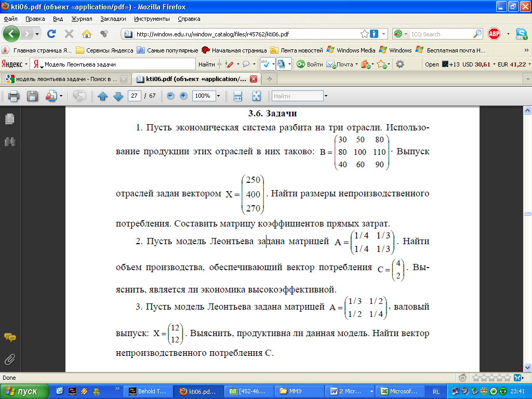
Task: Open the 100% zoom level dropdown
Action: coord(218,96)
